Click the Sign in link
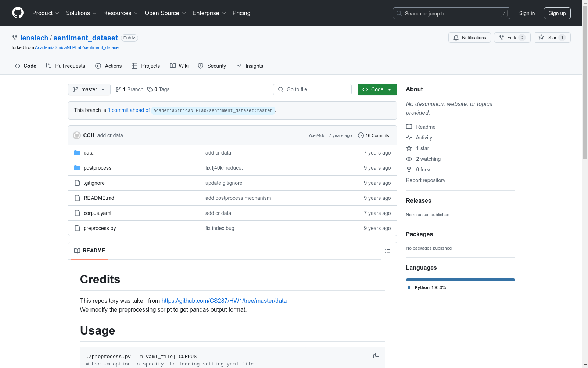Screen dimensions: 588x368 (x=527, y=13)
